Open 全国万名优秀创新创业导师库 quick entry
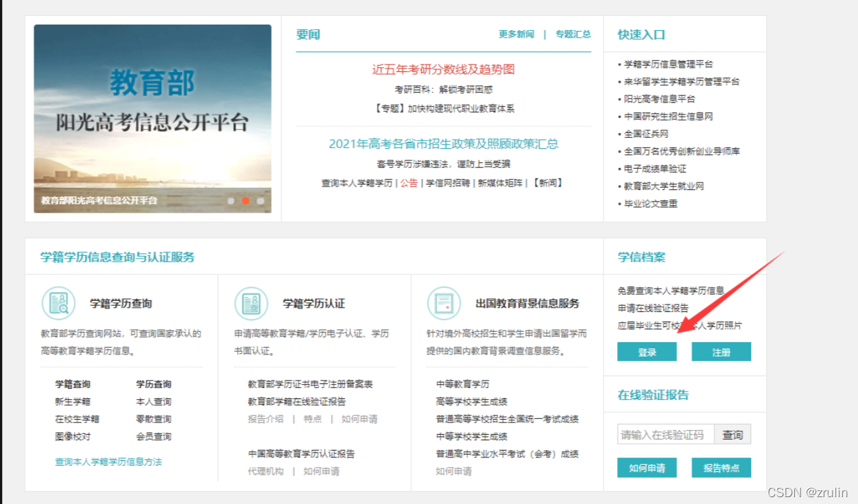This screenshot has width=858, height=504. click(682, 151)
